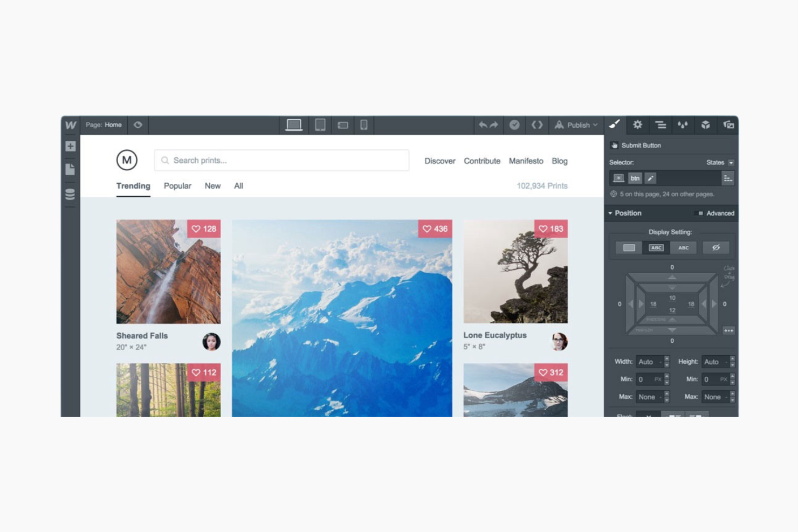798x532 pixels.
Task: Open the Components panel cube icon
Action: point(705,125)
